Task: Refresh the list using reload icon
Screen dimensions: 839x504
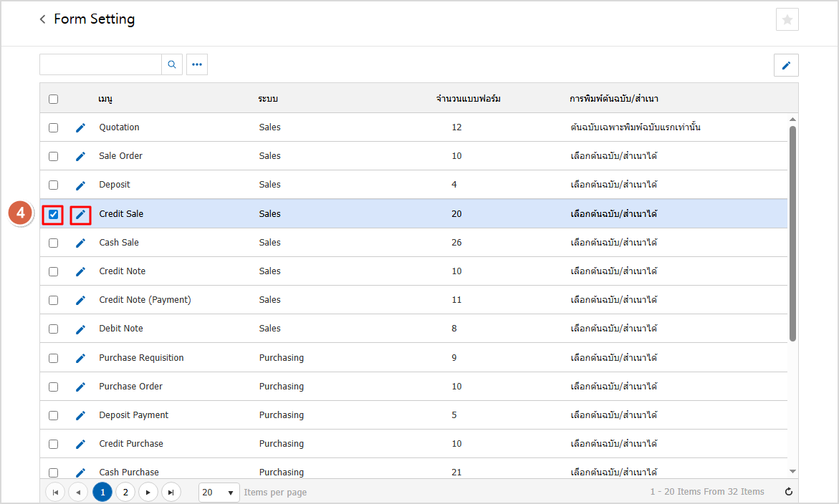Action: (789, 492)
